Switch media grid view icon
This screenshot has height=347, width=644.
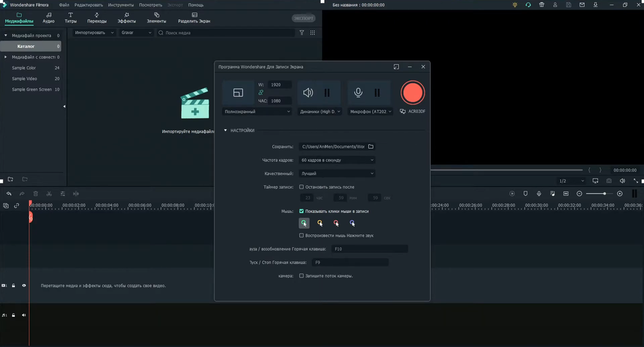(312, 33)
